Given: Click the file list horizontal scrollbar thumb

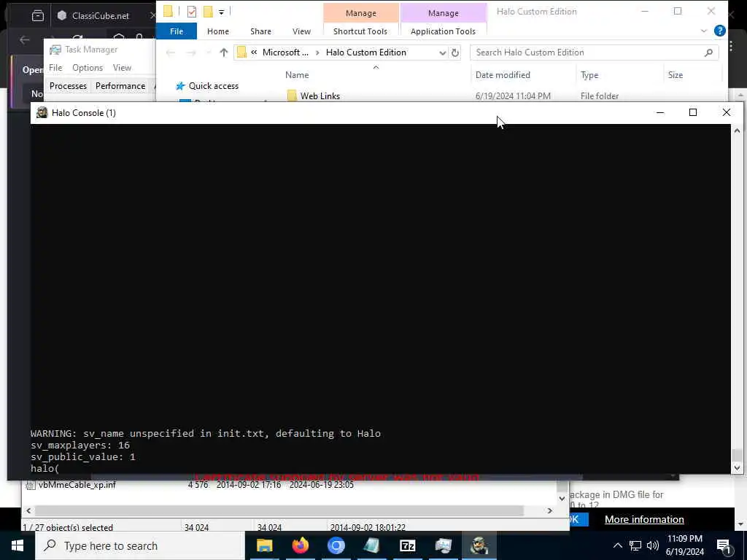Looking at the screenshot, I should (x=279, y=510).
